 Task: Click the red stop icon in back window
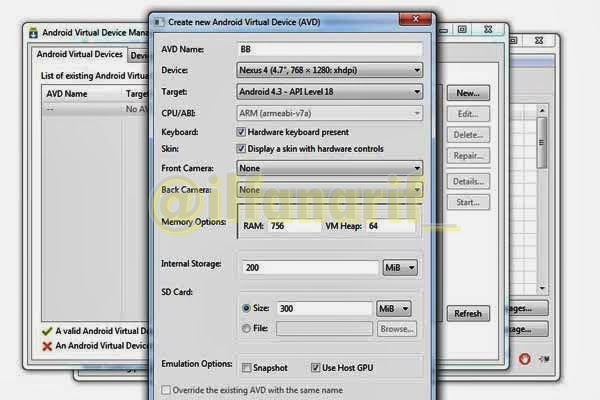point(525,359)
